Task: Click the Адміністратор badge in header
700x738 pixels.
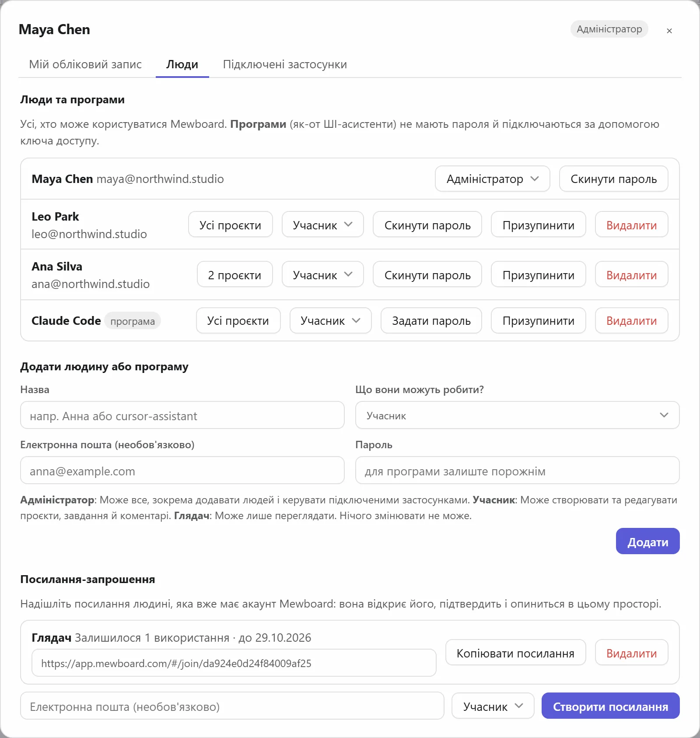Action: [x=609, y=29]
